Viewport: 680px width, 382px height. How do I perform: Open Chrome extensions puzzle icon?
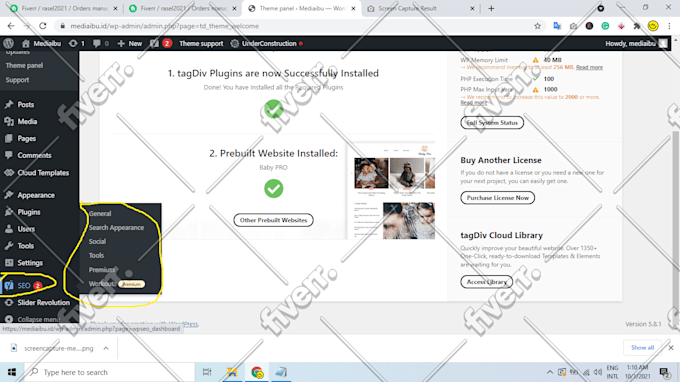pyautogui.click(x=637, y=26)
